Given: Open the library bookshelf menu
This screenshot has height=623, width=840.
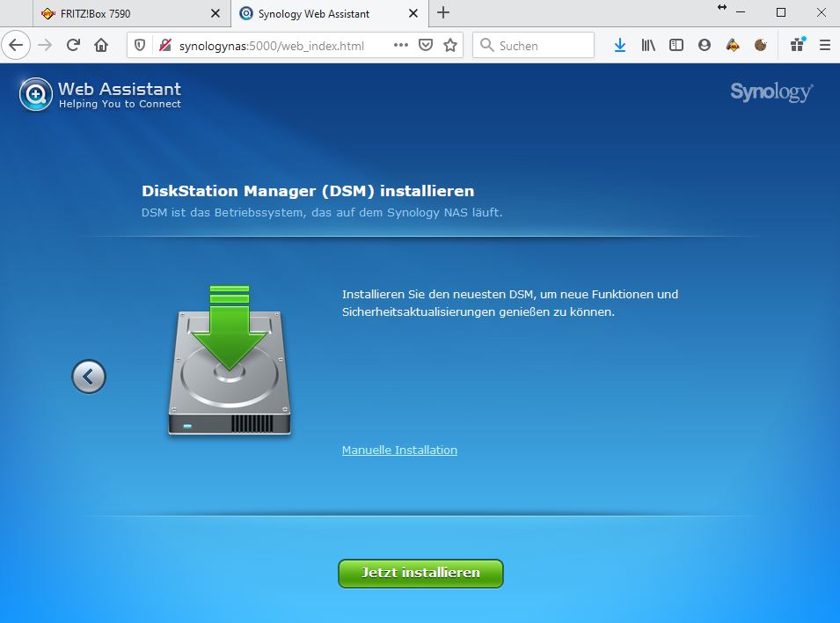Looking at the screenshot, I should [648, 46].
